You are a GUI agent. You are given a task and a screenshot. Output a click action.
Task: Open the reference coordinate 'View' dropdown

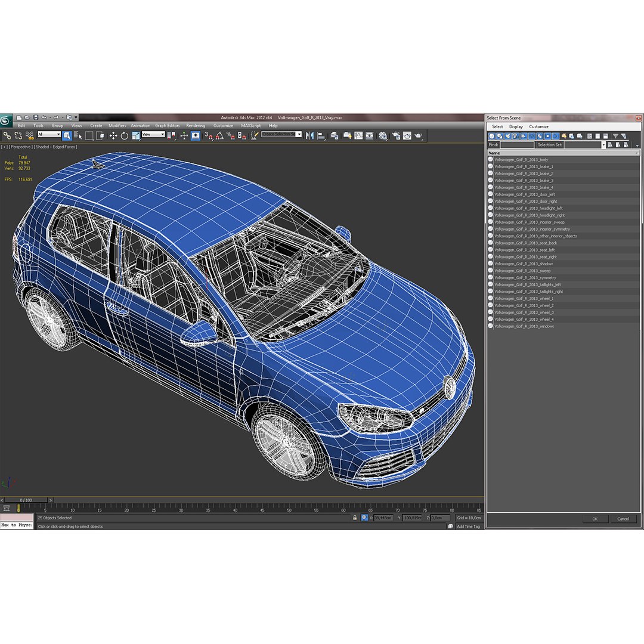153,134
